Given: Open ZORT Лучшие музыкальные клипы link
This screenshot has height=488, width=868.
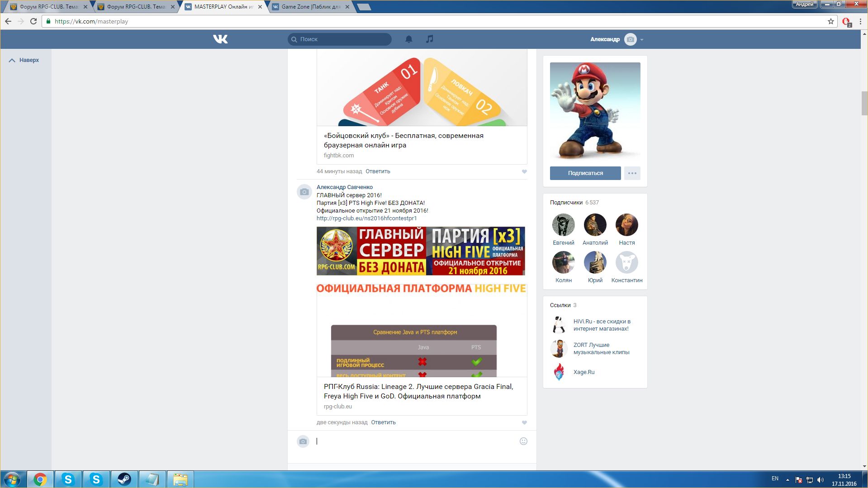Looking at the screenshot, I should (x=601, y=349).
